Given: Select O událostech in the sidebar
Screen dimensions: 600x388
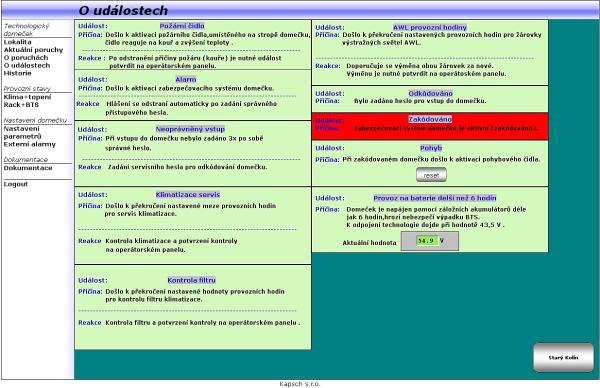Looking at the screenshot, I should (x=27, y=65).
